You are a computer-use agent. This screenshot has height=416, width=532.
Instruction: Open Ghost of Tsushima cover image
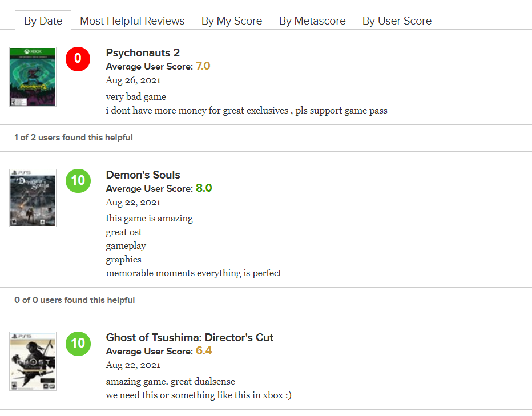click(x=33, y=361)
